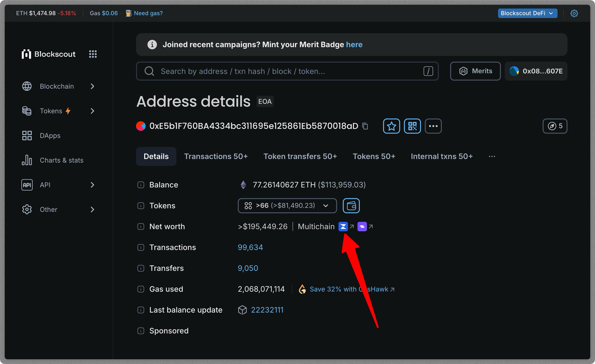
Task: Open block 22232111 link
Action: pos(267,310)
